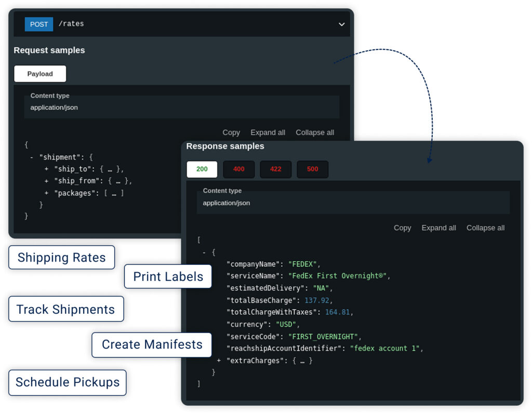Viewport: 532px width, 414px height.
Task: Show the 500 response sample
Action: click(312, 169)
